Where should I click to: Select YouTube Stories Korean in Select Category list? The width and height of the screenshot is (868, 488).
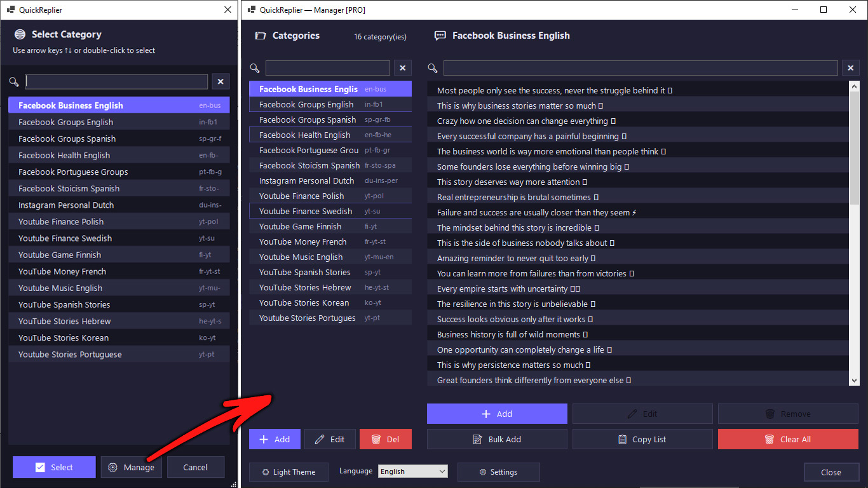pos(119,337)
